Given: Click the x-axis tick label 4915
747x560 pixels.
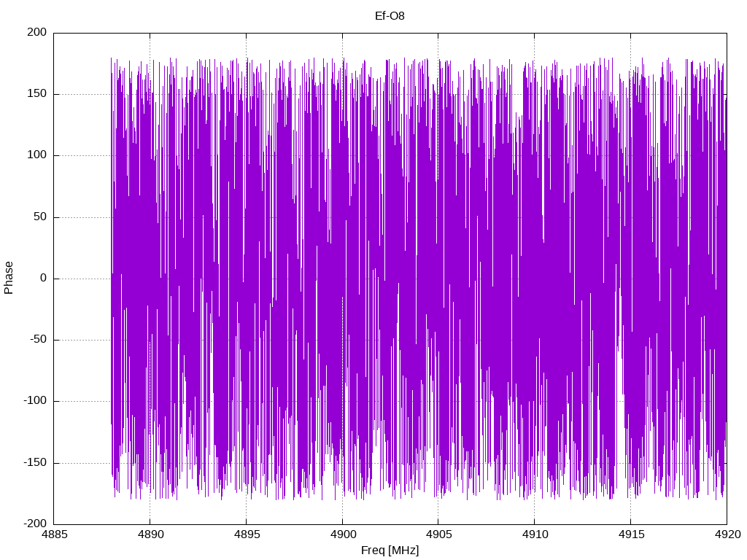Looking at the screenshot, I should (x=631, y=534).
